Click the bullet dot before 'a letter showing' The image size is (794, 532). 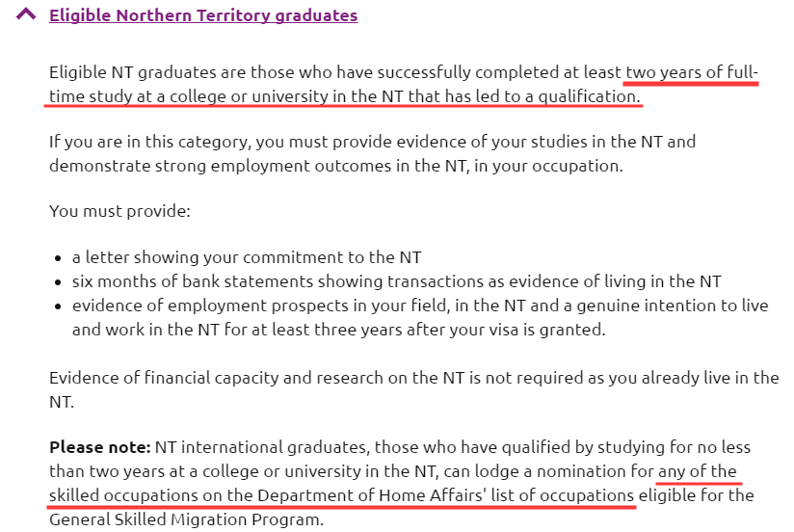tap(60, 258)
